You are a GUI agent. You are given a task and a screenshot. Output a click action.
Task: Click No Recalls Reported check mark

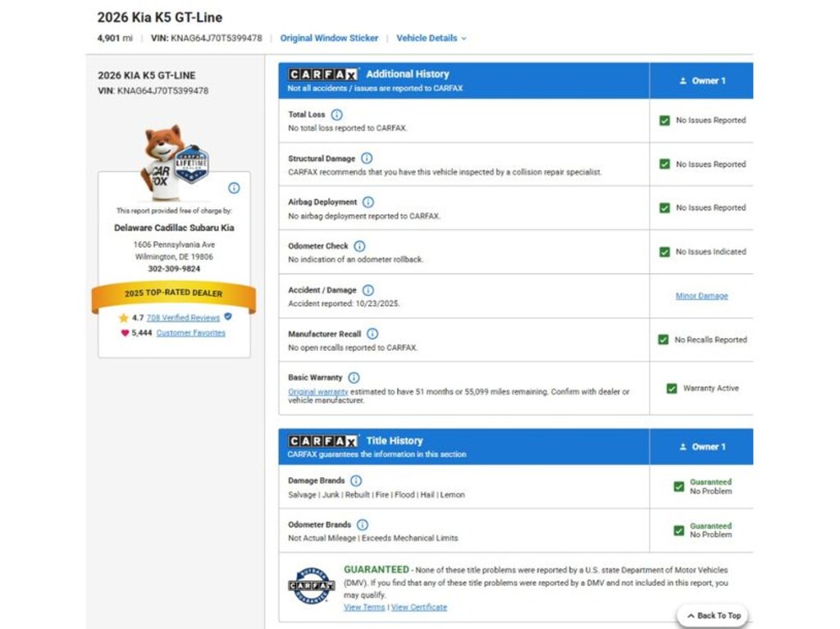663,340
